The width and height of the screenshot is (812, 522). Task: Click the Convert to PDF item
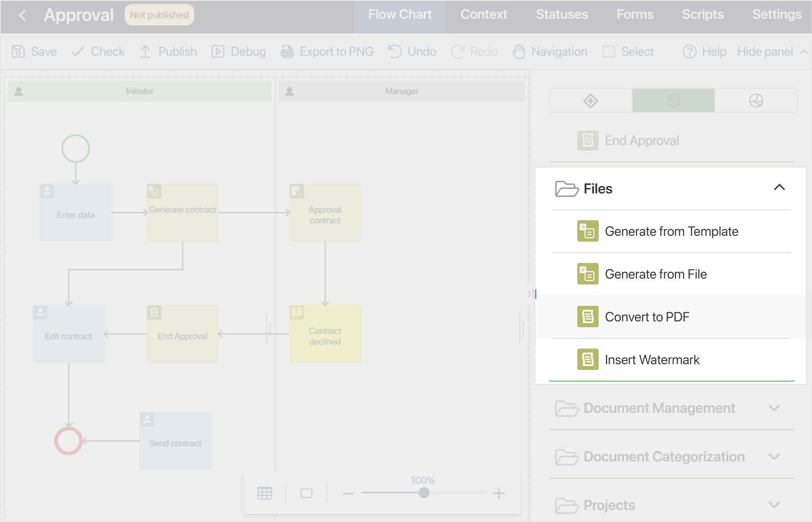click(x=647, y=317)
